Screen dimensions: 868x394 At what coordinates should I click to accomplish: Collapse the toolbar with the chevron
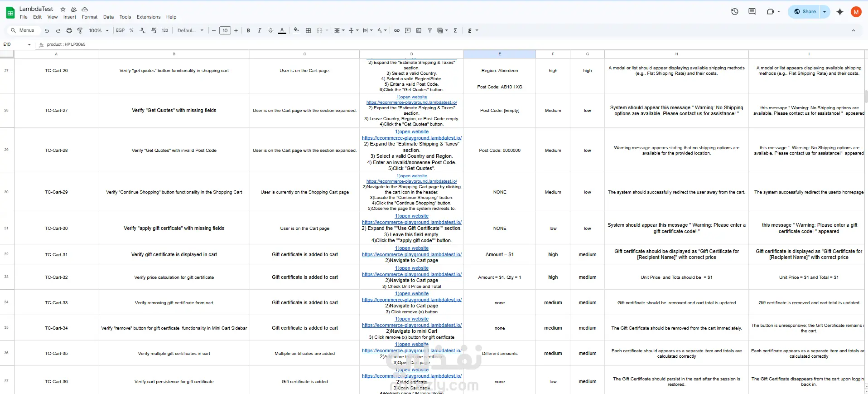tap(854, 30)
